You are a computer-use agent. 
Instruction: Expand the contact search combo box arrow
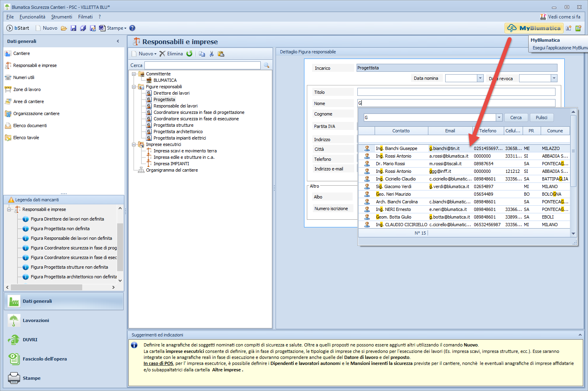click(x=499, y=118)
